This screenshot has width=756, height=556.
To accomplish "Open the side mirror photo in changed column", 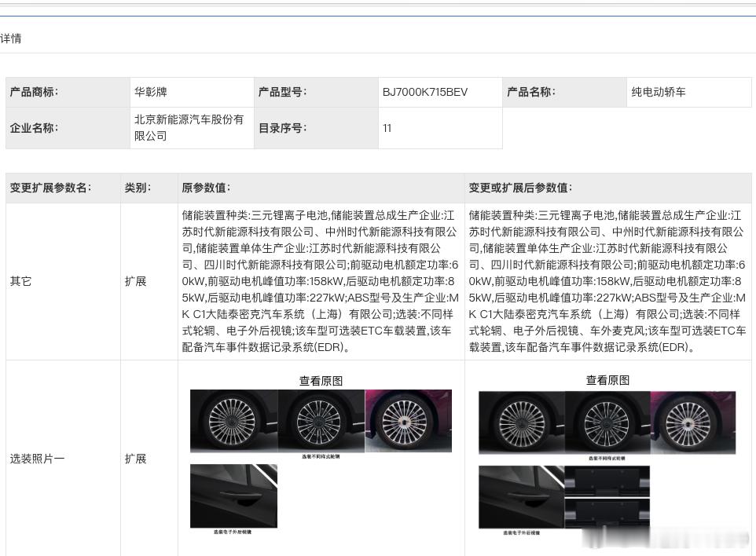I will tap(522, 497).
